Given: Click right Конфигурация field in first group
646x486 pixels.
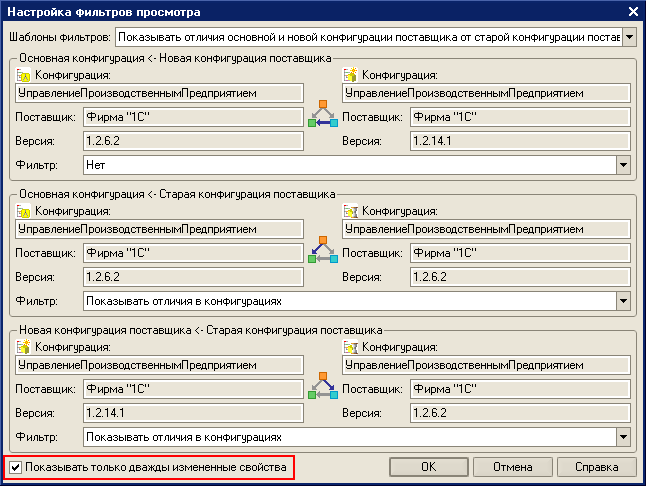Looking at the screenshot, I should coord(486,93).
